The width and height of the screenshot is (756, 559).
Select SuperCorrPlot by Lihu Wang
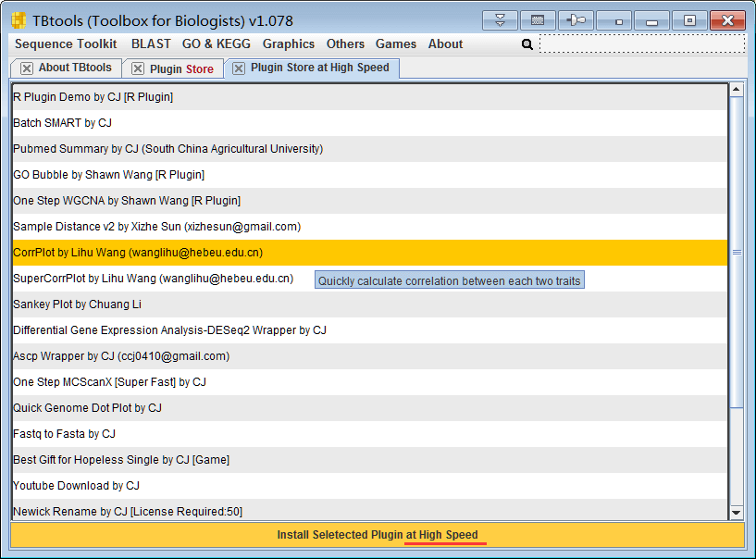coord(370,279)
